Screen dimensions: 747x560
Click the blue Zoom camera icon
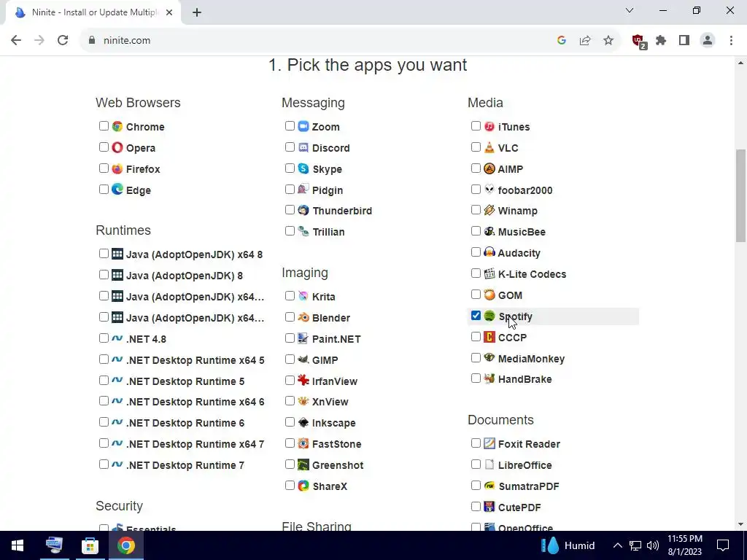[x=303, y=126]
